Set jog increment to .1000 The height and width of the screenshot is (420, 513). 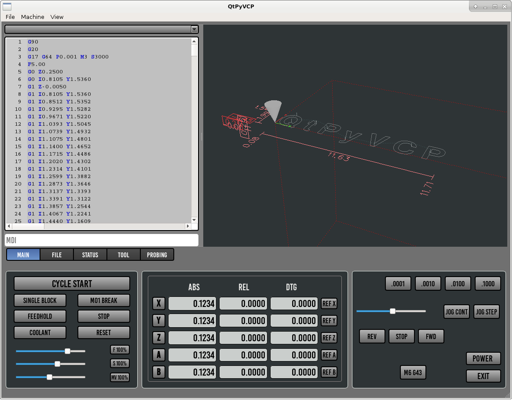click(488, 284)
